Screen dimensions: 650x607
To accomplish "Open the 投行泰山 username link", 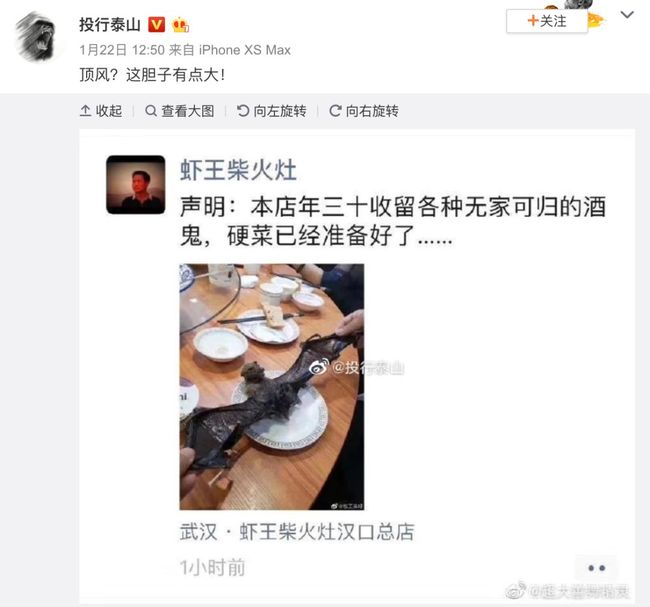I will point(110,25).
